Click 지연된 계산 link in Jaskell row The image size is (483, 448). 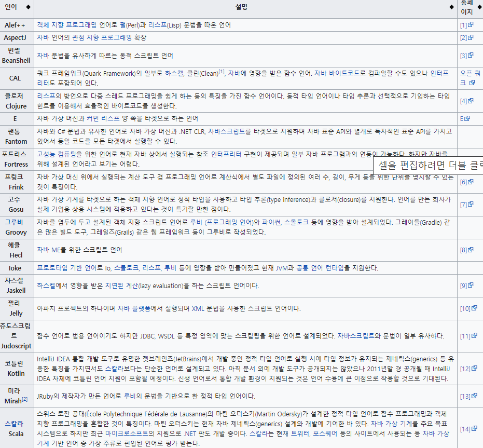122,286
